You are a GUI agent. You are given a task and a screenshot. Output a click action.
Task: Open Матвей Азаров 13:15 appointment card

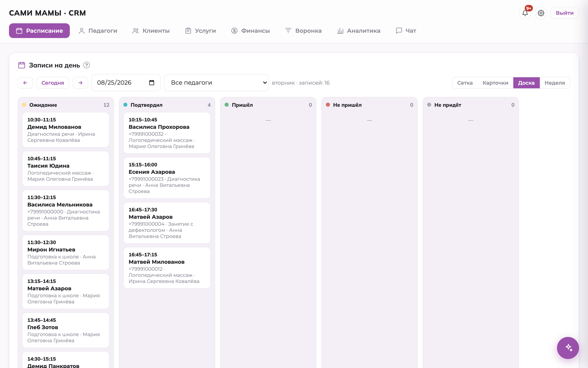[x=66, y=291]
